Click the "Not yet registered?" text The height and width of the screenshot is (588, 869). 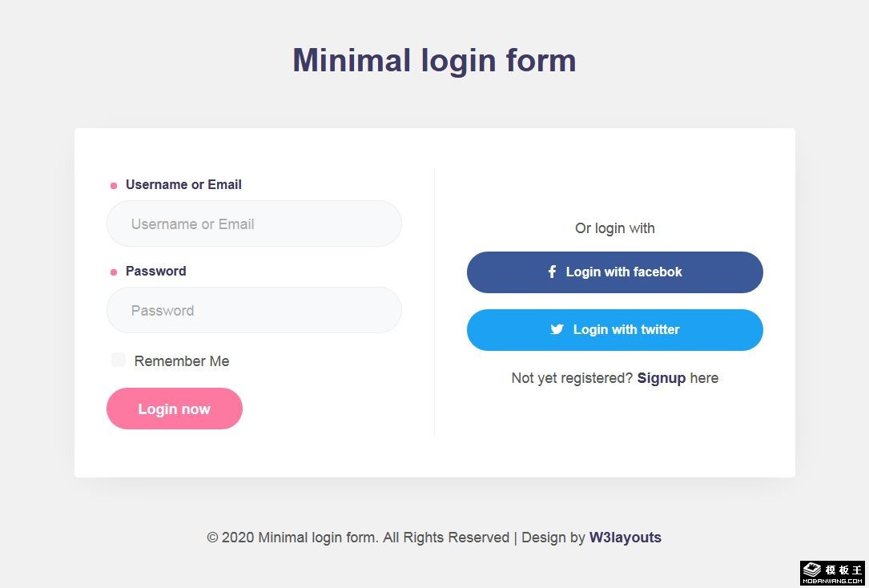coord(572,378)
